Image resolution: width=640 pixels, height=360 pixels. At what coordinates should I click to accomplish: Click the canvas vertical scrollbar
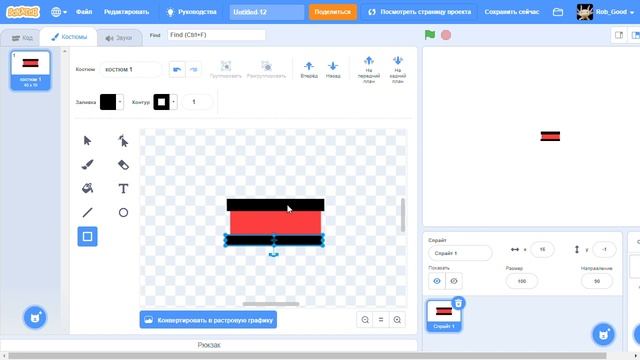point(403,215)
